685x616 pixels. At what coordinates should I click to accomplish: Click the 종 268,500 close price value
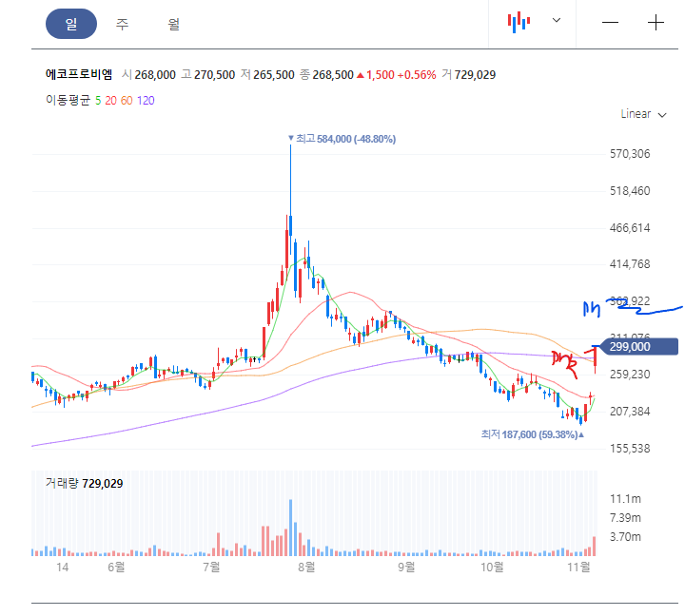pos(326,75)
